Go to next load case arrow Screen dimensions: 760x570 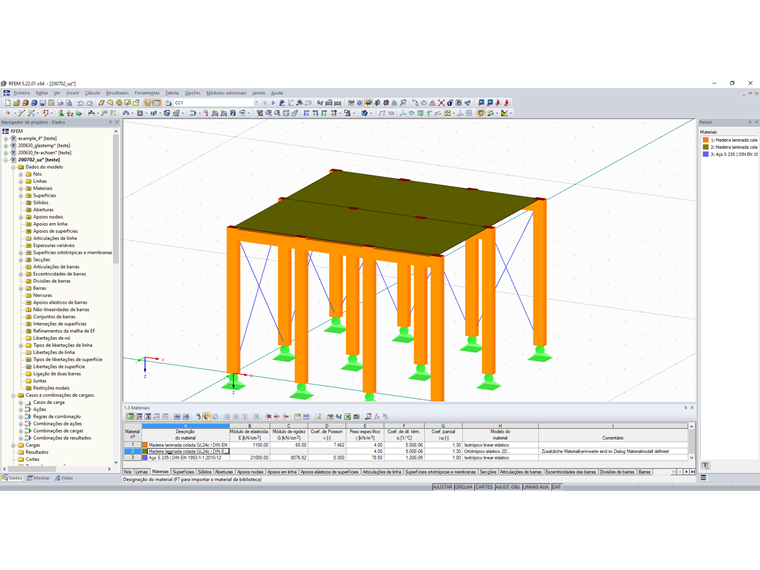point(273,103)
